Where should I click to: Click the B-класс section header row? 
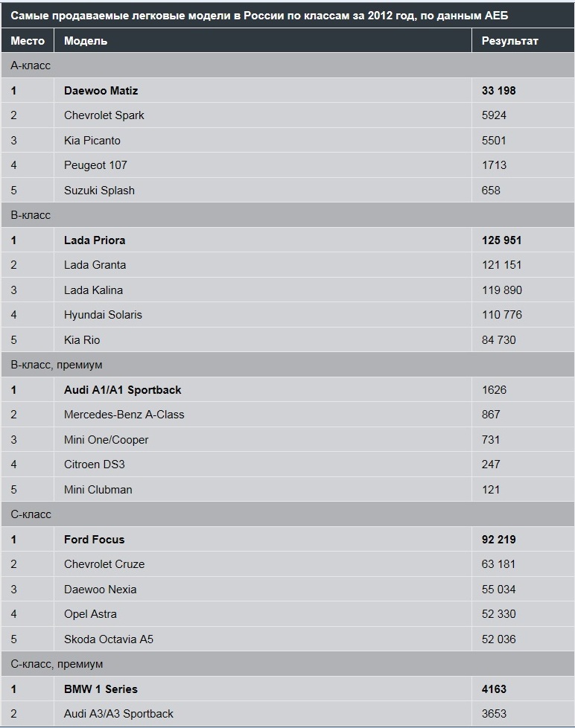tap(287, 215)
